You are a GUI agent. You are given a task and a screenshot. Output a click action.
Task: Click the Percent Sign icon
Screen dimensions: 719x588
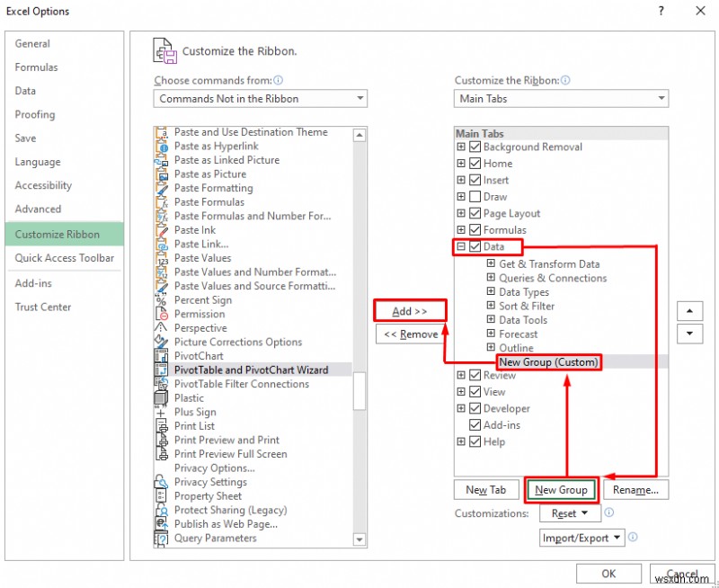[162, 300]
